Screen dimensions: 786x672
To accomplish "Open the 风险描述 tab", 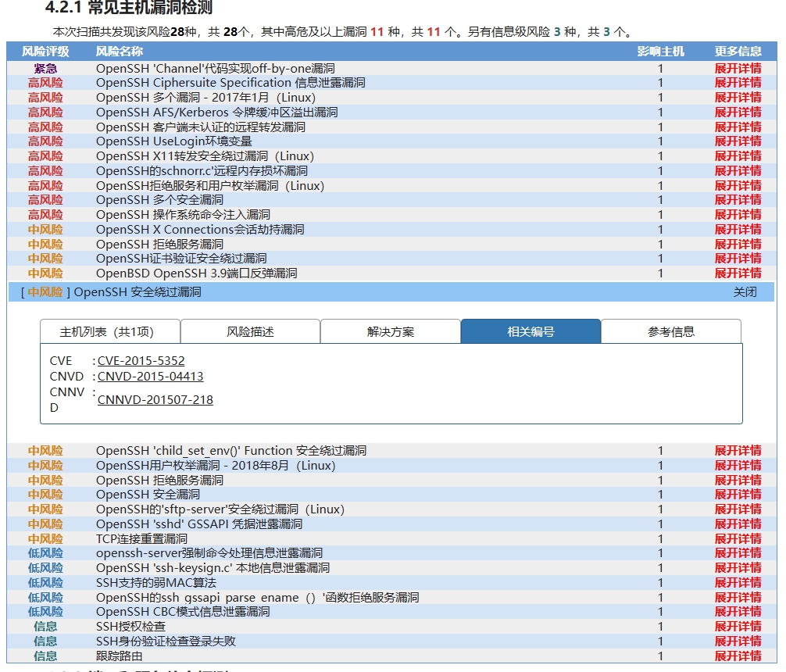I will [x=250, y=331].
